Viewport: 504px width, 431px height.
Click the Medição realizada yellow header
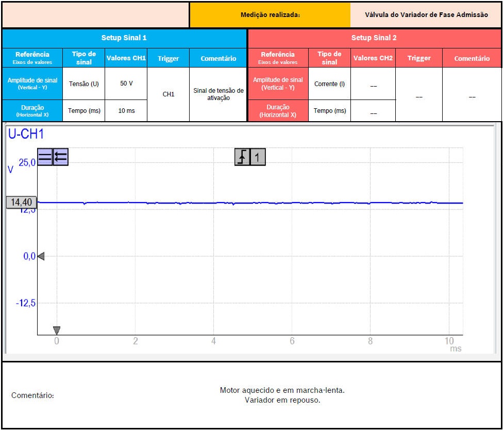pyautogui.click(x=270, y=15)
